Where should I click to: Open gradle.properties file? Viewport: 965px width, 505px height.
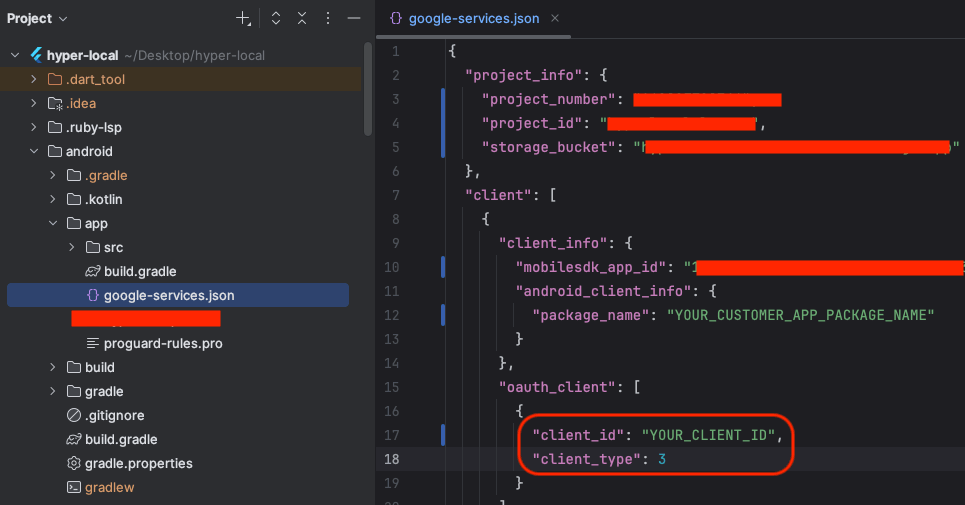pyautogui.click(x=138, y=463)
